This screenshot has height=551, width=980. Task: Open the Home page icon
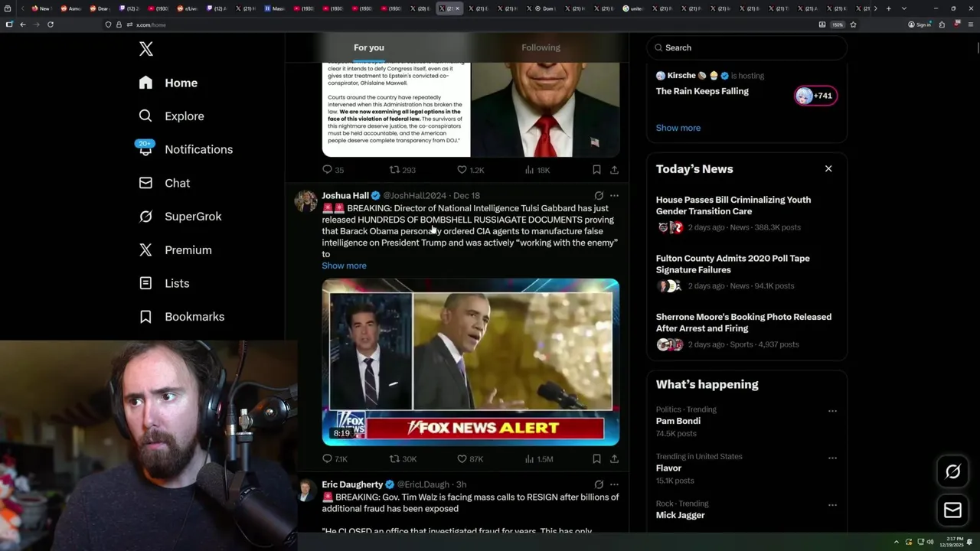coord(145,83)
